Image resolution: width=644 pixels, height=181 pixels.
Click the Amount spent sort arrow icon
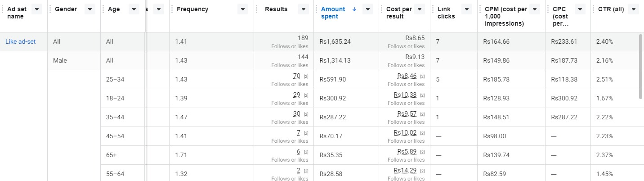pyautogui.click(x=354, y=9)
